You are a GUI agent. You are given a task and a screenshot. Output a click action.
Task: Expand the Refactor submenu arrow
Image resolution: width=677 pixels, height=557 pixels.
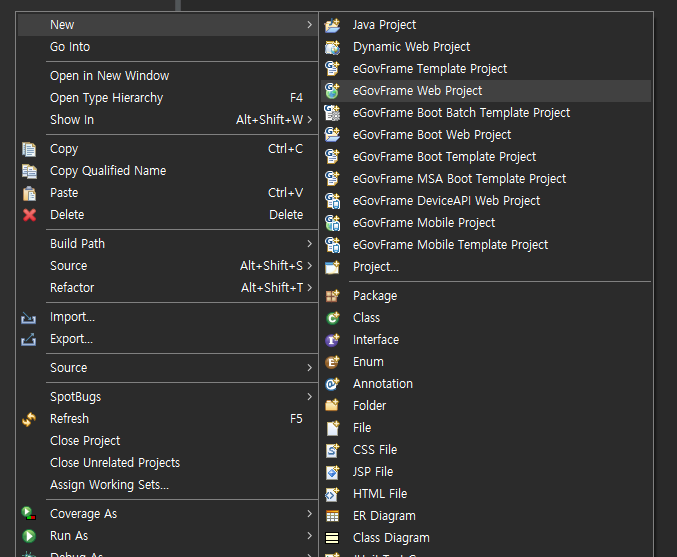(309, 288)
